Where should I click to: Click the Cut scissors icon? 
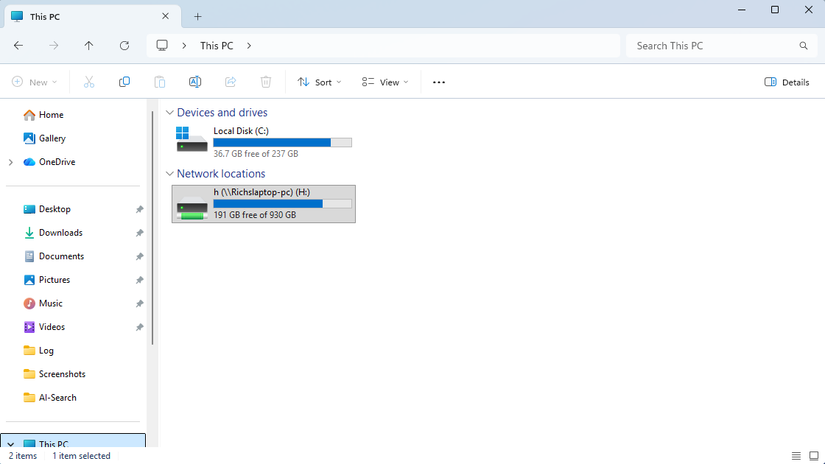click(x=89, y=82)
